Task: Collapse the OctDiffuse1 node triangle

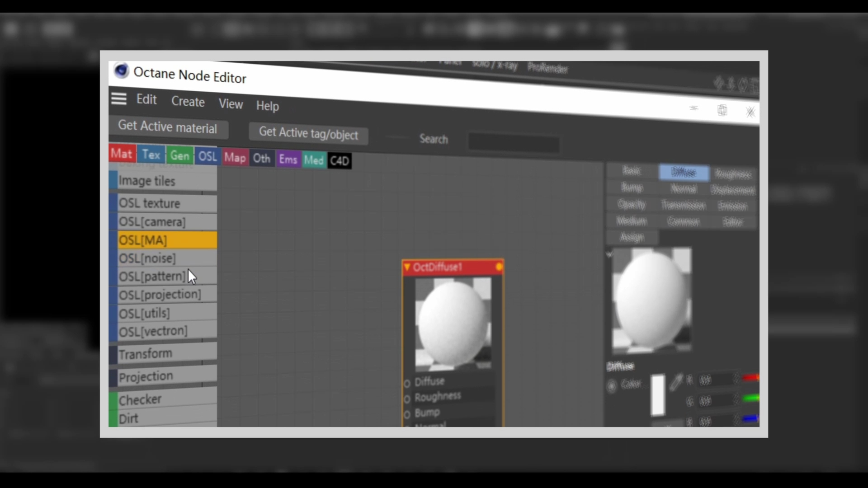Action: pos(407,267)
